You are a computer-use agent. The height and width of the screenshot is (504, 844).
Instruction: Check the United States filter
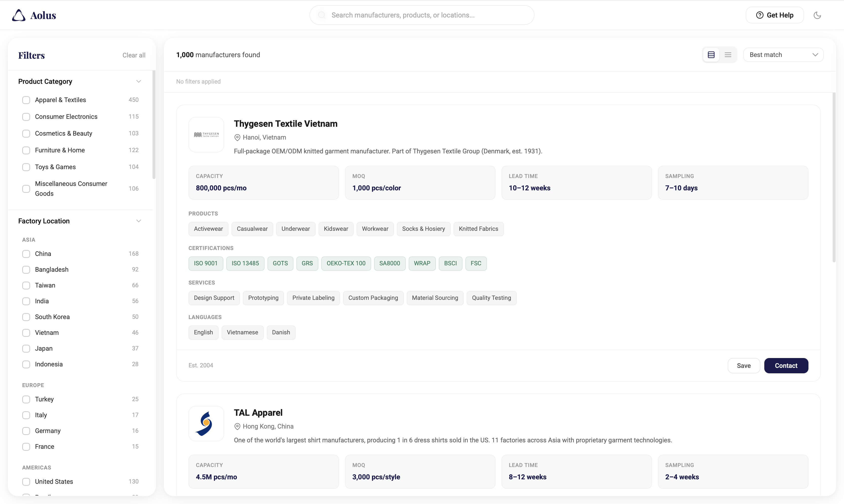pos(26,481)
